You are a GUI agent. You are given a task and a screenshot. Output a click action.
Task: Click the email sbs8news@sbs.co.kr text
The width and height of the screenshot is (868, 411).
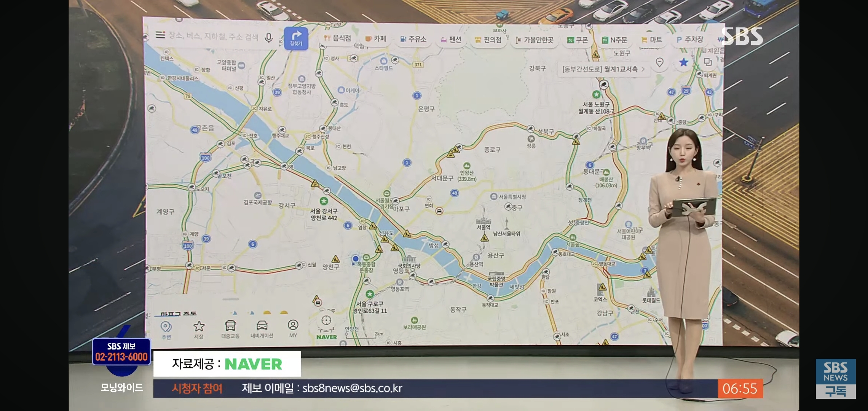coord(352,388)
